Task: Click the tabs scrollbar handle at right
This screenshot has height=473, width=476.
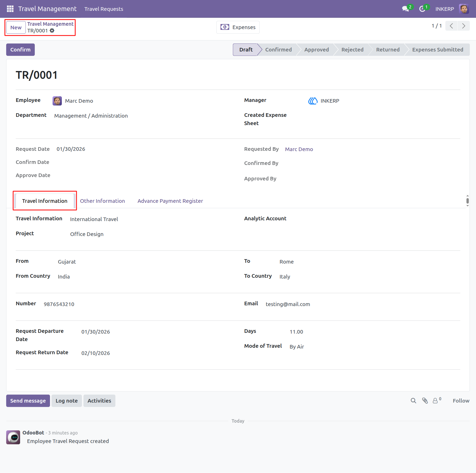Action: [467, 201]
